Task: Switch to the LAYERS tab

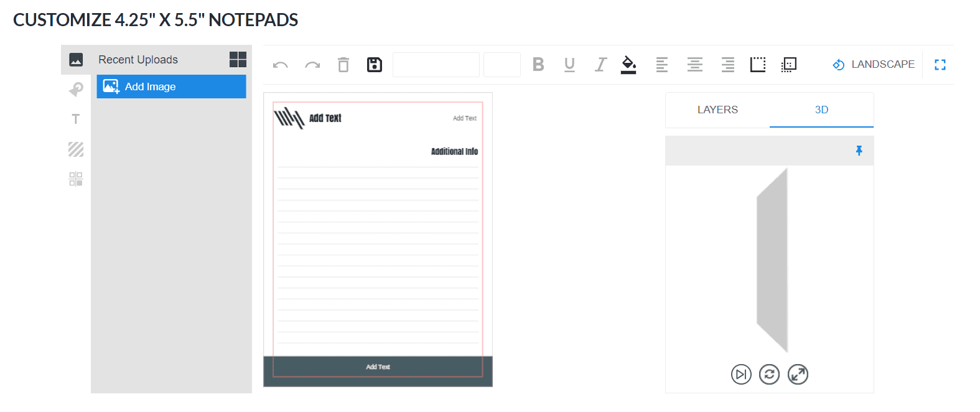Action: 717,110
